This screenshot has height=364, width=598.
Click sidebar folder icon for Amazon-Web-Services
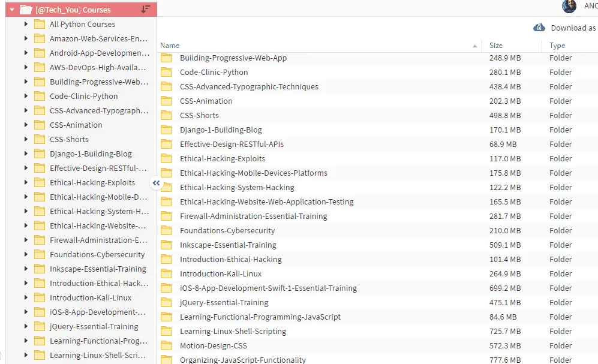coord(40,38)
